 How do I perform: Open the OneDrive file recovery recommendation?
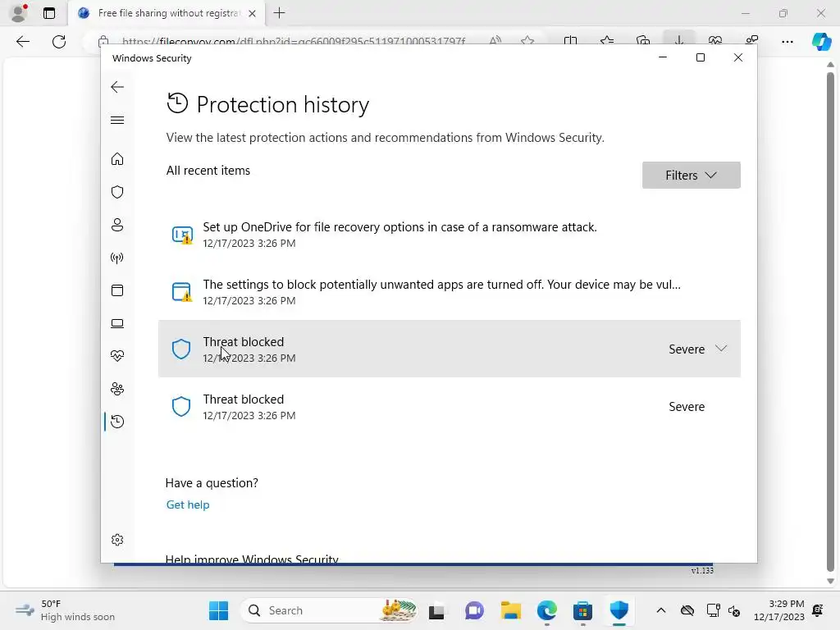450,235
